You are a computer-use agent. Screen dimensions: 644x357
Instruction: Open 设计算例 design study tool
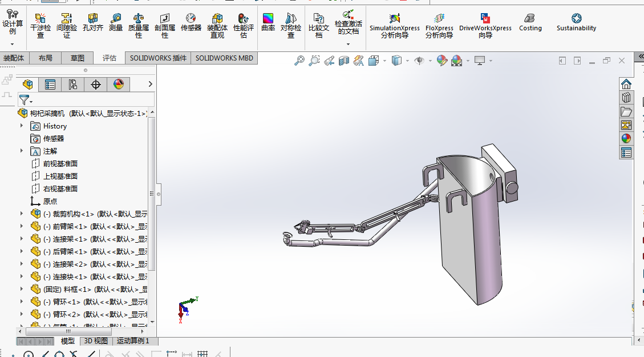[13, 22]
